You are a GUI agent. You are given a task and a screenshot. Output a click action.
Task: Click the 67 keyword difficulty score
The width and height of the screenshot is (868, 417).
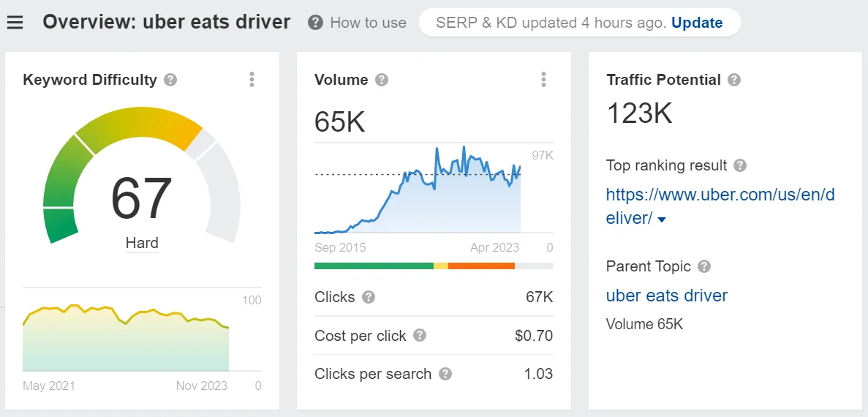point(142,198)
